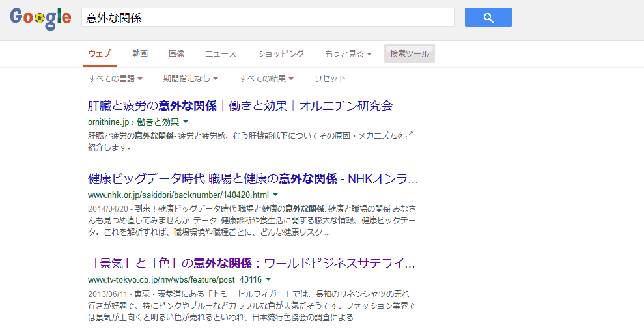644x332 pixels.
Task: Click the blue magnifier search button
Action: click(488, 18)
